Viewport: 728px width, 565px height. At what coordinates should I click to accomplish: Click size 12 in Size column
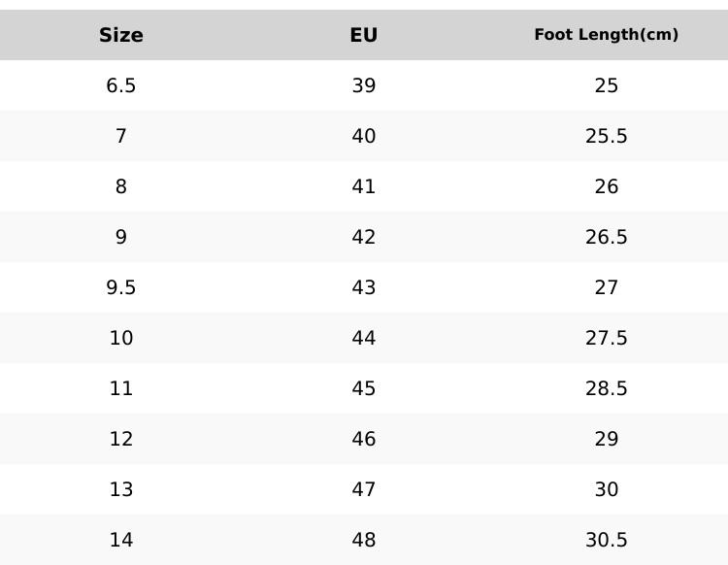pos(121,439)
